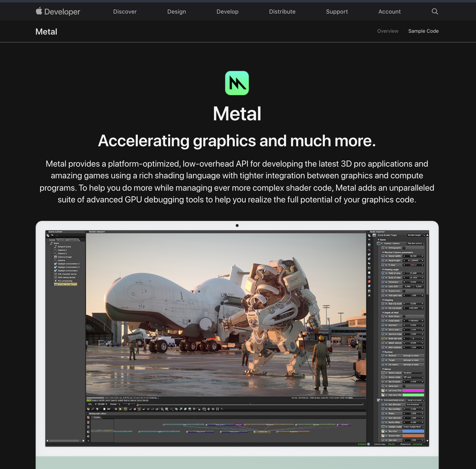Enable the Swap eyes checkbox
Screen dimensions: 476x469
point(404,386)
